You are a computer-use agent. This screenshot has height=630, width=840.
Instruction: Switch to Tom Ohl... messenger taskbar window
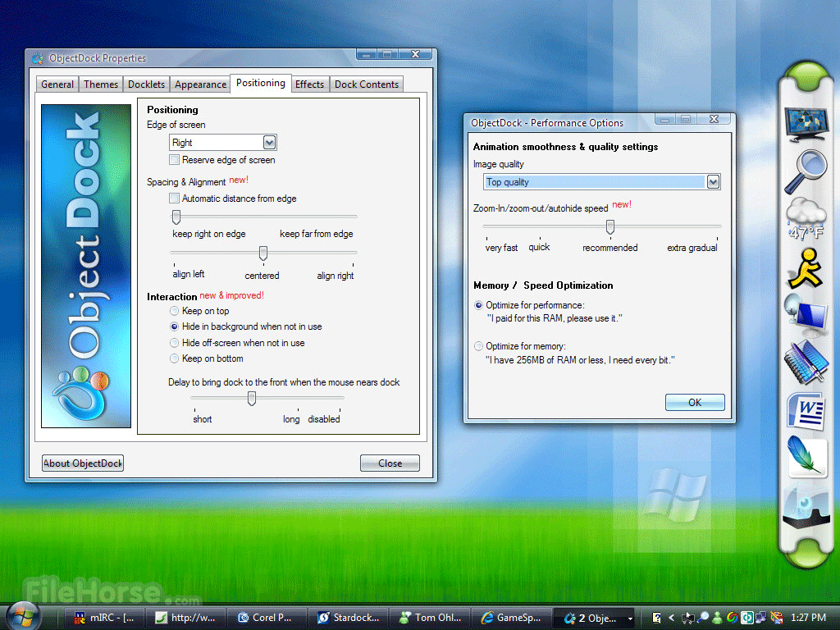[430, 618]
